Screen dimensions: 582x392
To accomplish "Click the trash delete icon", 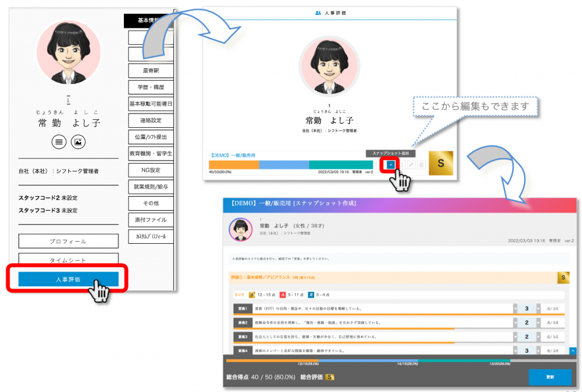I will pos(421,165).
